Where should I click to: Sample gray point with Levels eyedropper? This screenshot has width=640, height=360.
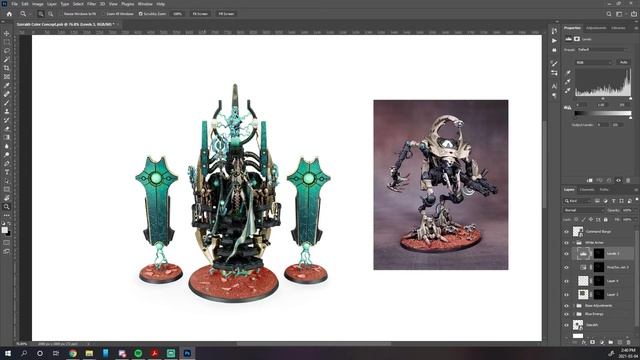click(x=568, y=82)
